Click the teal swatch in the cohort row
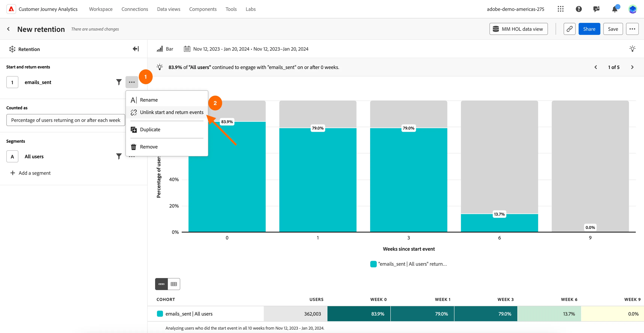The image size is (644, 333). (x=160, y=314)
